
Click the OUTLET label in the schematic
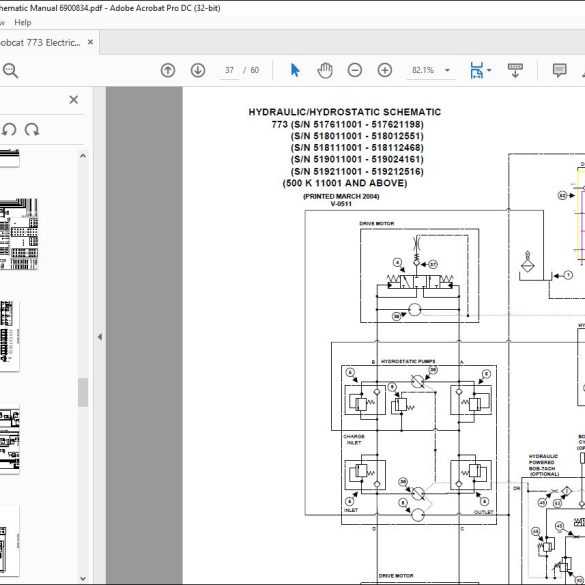click(484, 512)
